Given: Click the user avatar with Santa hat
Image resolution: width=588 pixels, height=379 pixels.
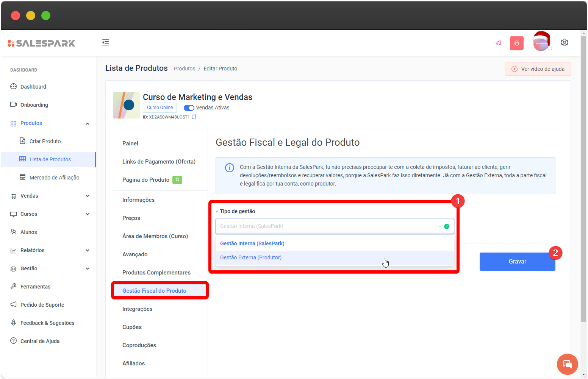Looking at the screenshot, I should coord(541,42).
